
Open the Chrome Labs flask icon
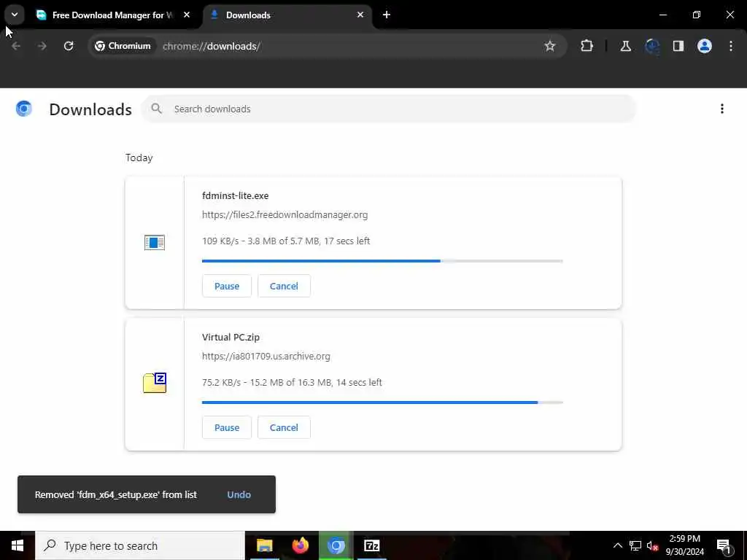click(625, 46)
